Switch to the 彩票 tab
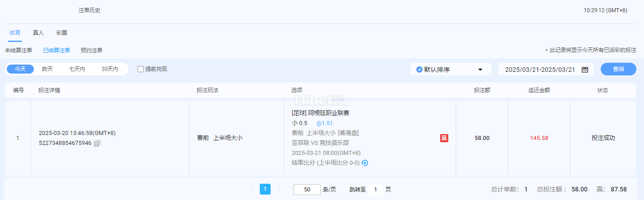The width and height of the screenshot is (644, 200). coord(62,33)
